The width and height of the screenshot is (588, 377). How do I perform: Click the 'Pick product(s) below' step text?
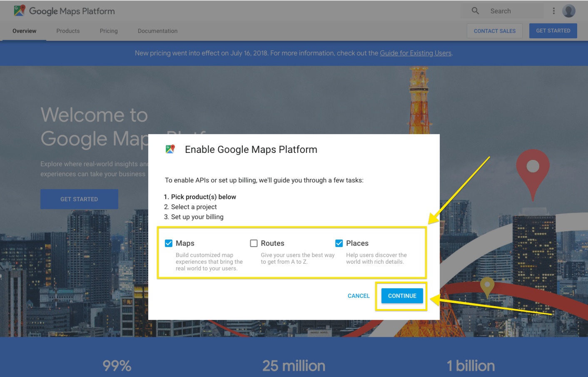pos(204,197)
